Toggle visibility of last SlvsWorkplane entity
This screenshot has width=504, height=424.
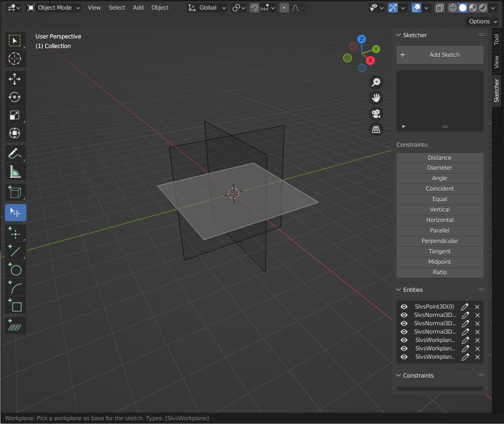[x=404, y=357]
